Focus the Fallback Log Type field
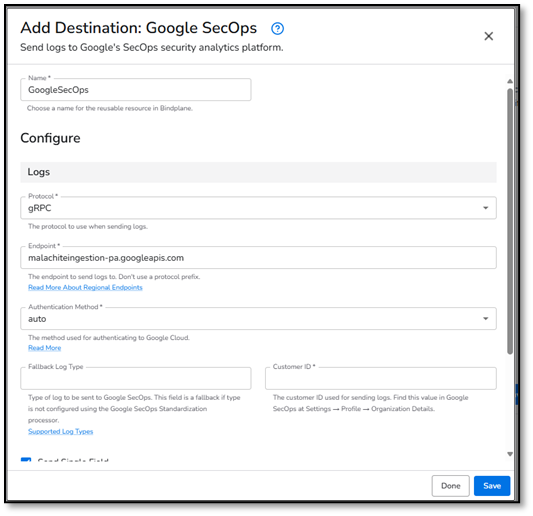Screen dimensions: 533x516 136,378
